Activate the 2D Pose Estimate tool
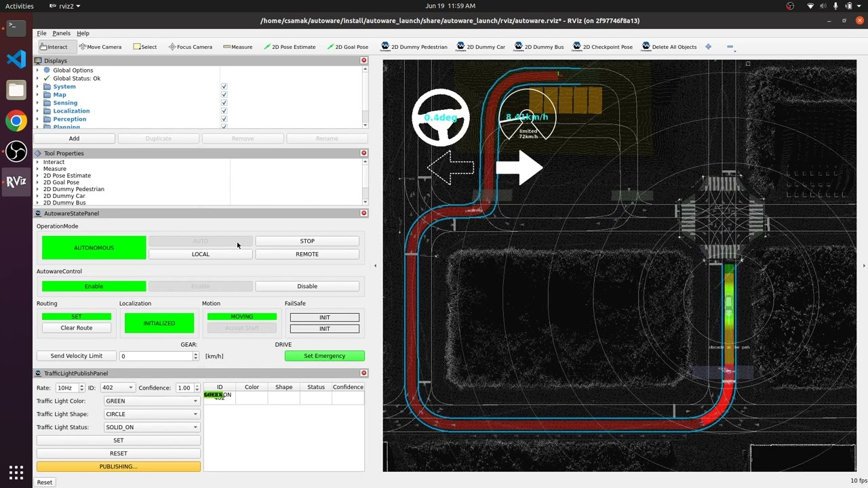Image resolution: width=868 pixels, height=488 pixels. coord(289,47)
